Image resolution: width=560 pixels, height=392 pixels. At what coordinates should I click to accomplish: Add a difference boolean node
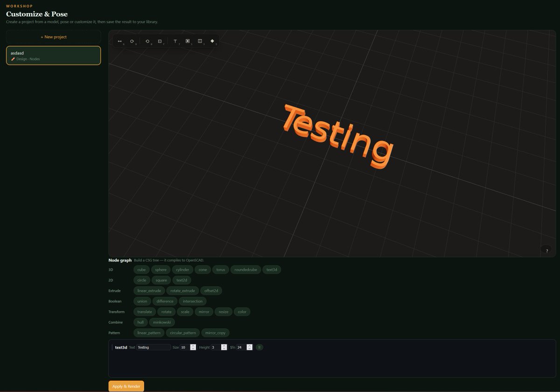pos(165,301)
